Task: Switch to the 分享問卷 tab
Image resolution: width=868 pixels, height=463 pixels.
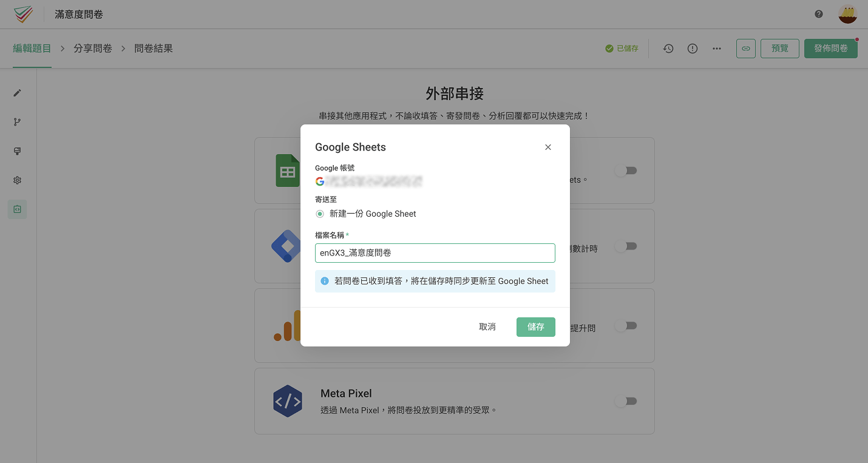Action: click(x=93, y=49)
